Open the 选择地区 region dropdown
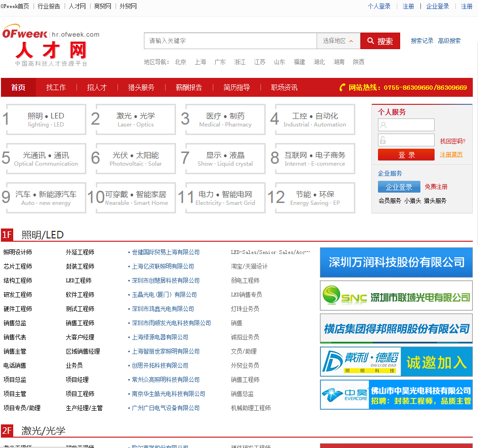Screen dimensions: 478x448 pyautogui.click(x=338, y=41)
